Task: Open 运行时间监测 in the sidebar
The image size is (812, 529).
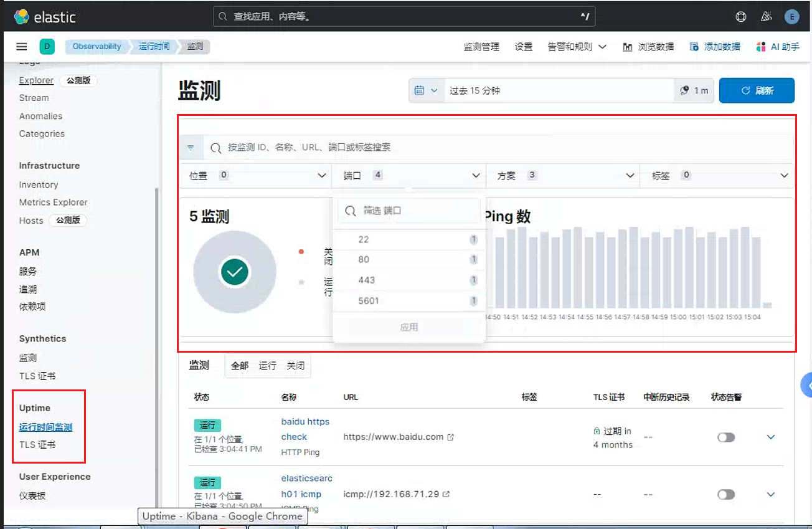Action: point(45,427)
